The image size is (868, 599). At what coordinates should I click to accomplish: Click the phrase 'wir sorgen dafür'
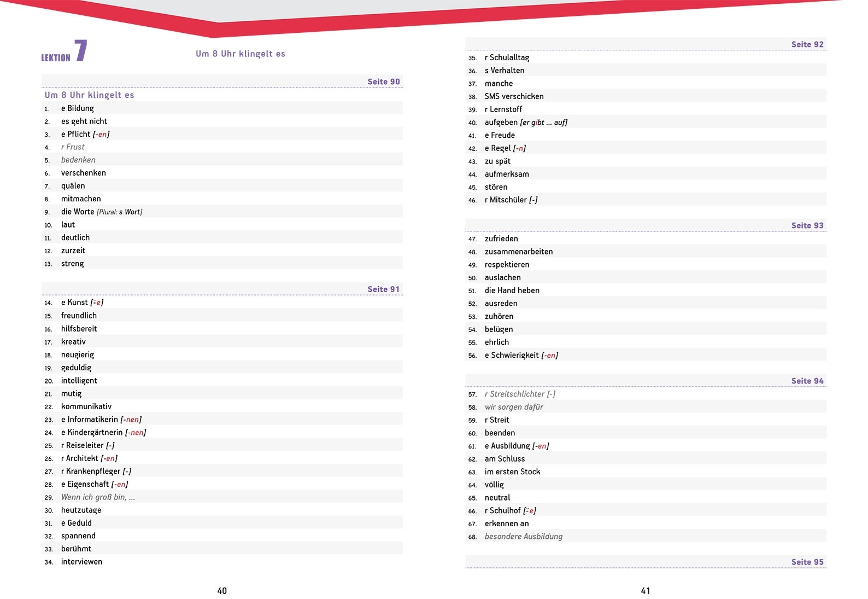click(514, 407)
